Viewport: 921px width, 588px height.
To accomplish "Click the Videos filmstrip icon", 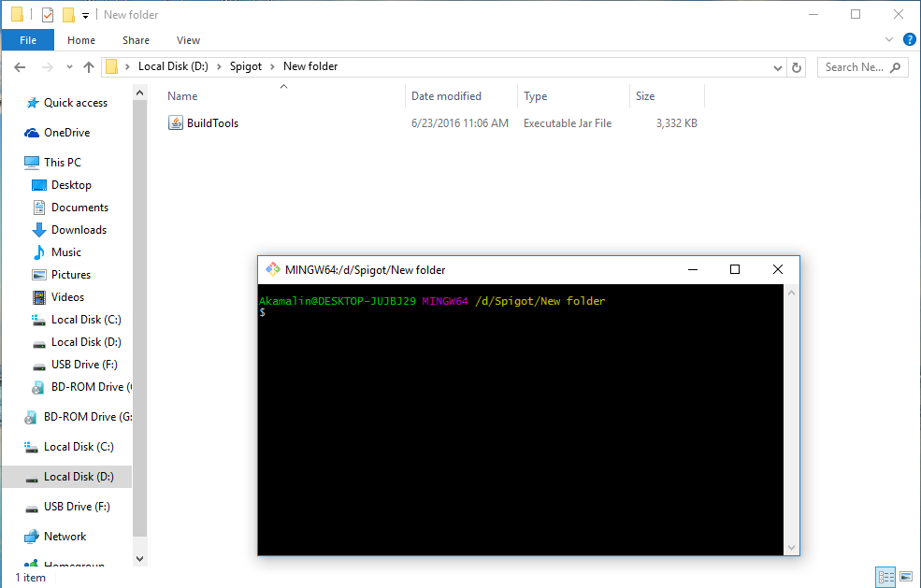I will (x=38, y=297).
